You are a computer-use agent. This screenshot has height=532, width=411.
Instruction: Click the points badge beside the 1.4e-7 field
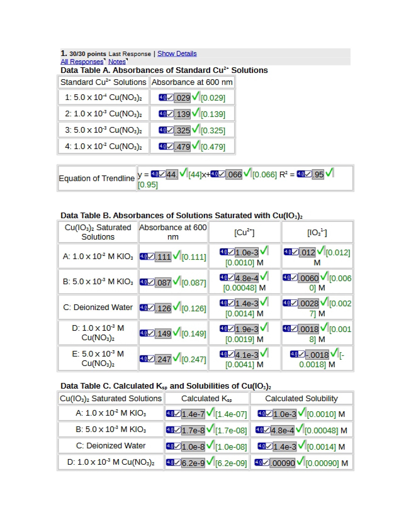tap(173, 413)
